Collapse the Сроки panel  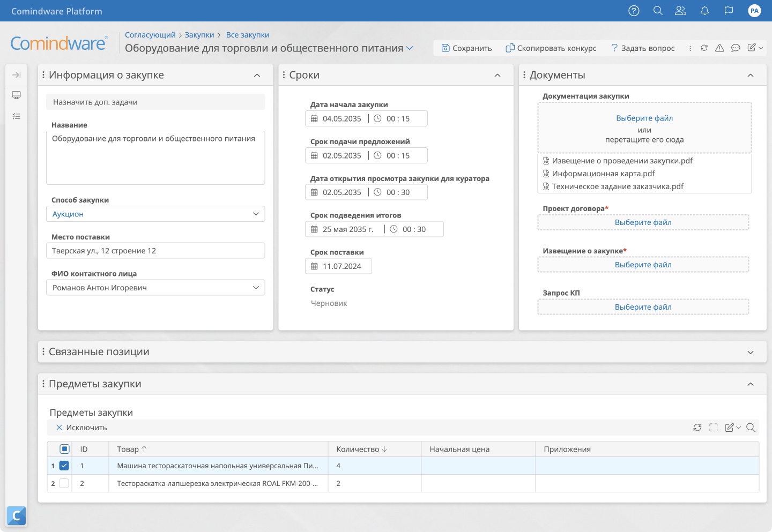498,76
